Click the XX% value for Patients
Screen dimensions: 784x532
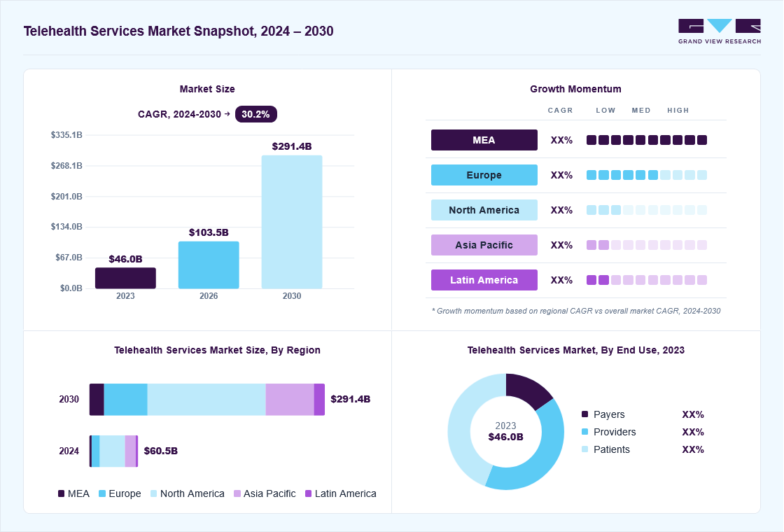[x=693, y=449]
